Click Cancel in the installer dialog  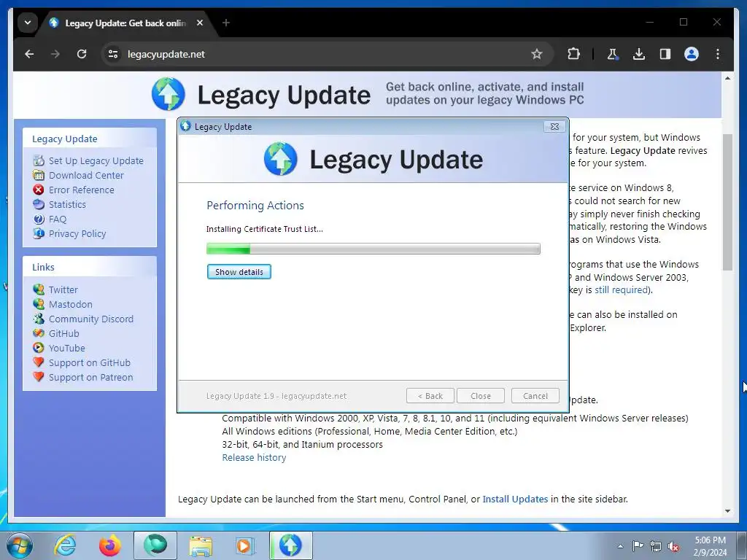(x=535, y=396)
